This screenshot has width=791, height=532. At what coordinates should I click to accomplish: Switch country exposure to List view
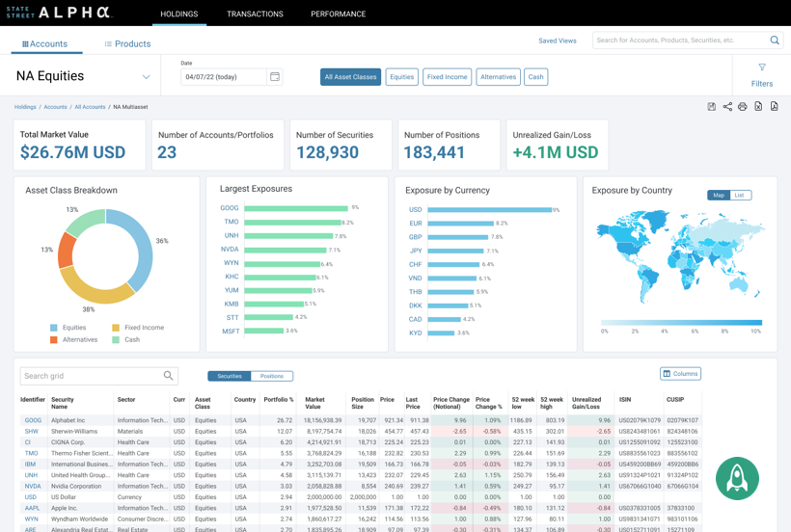coord(740,196)
